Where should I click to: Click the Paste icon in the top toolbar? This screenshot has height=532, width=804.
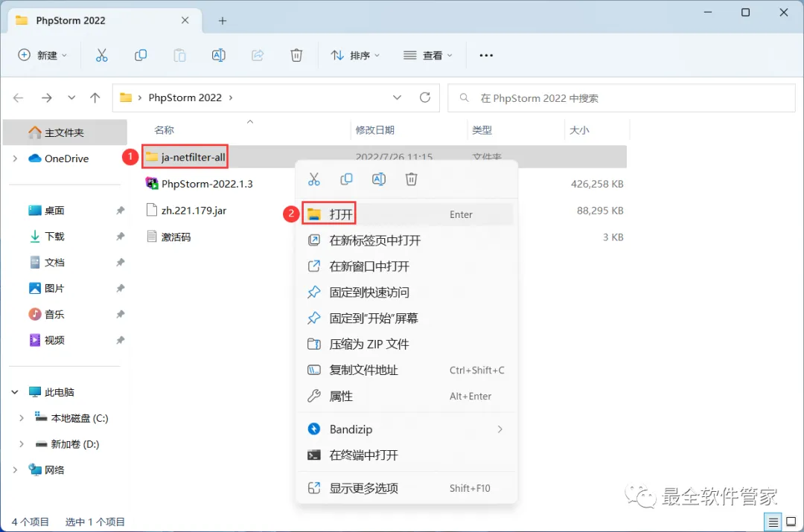[x=179, y=55]
